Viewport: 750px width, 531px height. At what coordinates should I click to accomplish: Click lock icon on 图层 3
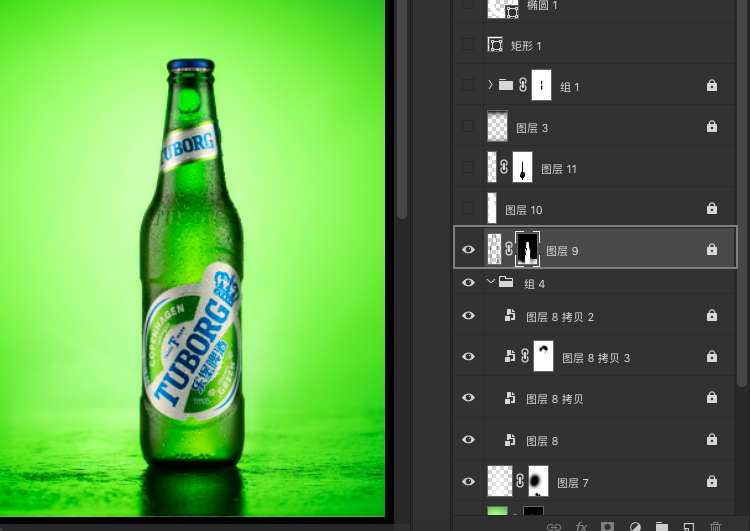click(712, 126)
